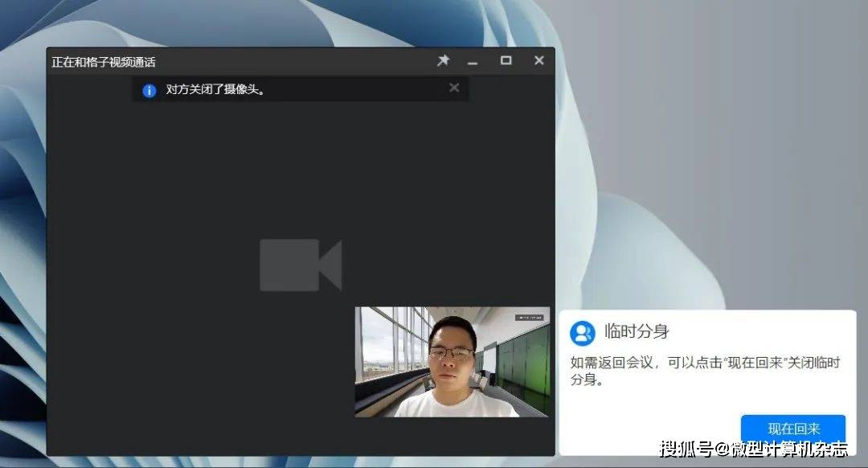The image size is (868, 468).
Task: Click the 现在回来 button
Action: [x=793, y=429]
